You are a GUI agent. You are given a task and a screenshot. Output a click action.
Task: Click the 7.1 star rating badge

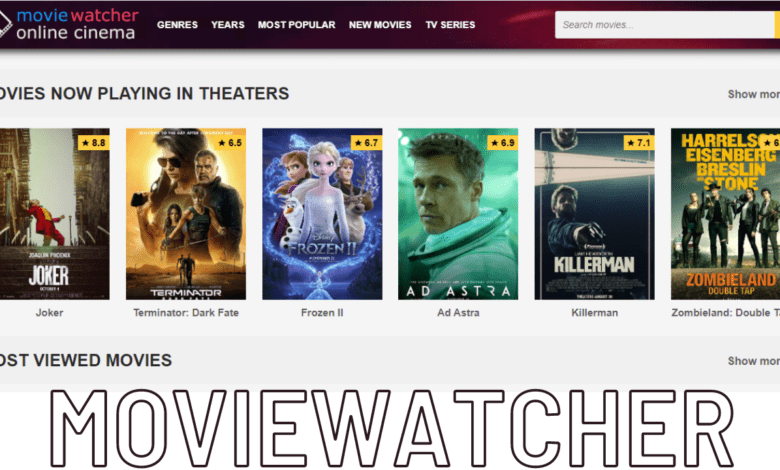(x=639, y=143)
